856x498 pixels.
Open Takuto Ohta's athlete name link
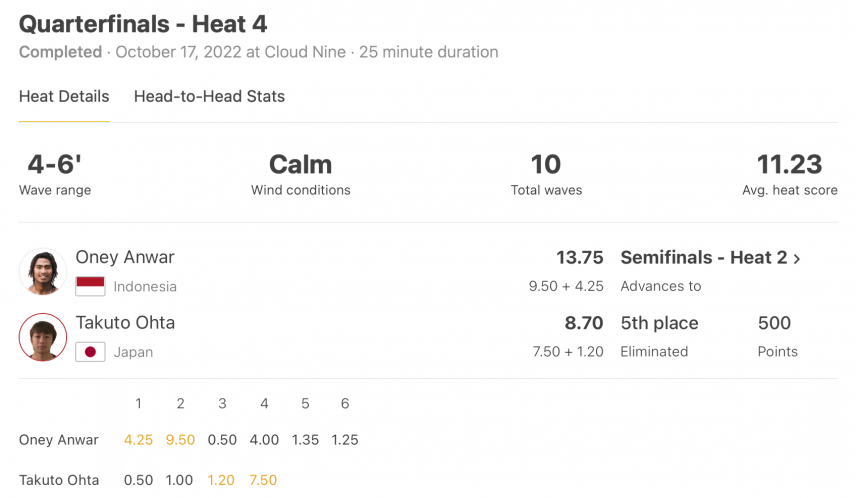tap(125, 322)
